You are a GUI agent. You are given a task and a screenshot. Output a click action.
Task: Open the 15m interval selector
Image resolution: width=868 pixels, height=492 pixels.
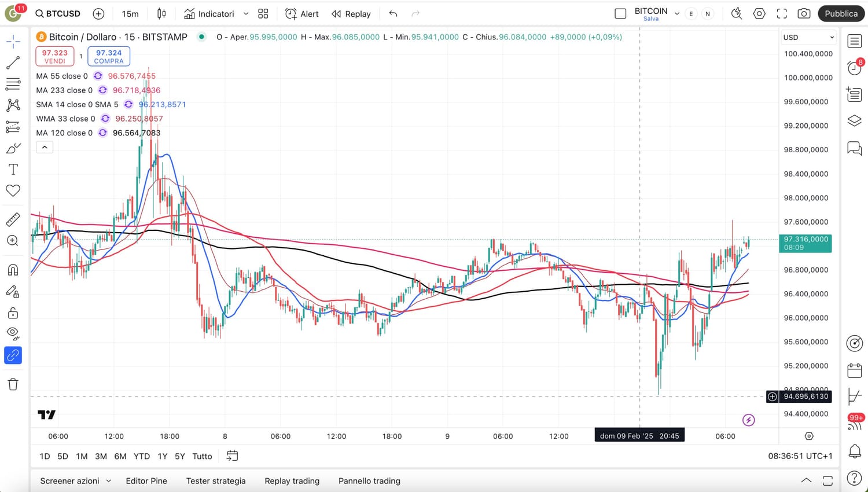[130, 14]
